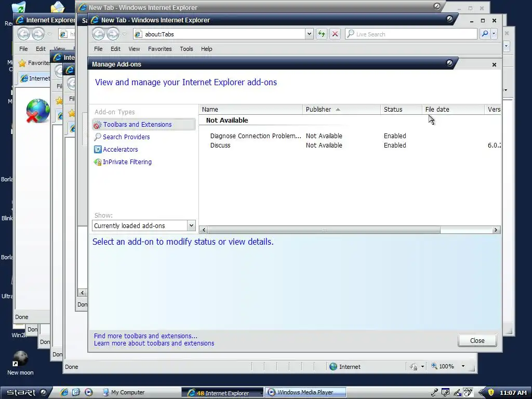Image resolution: width=532 pixels, height=399 pixels.
Task: Select Search Providers add-on type
Action: point(126,137)
